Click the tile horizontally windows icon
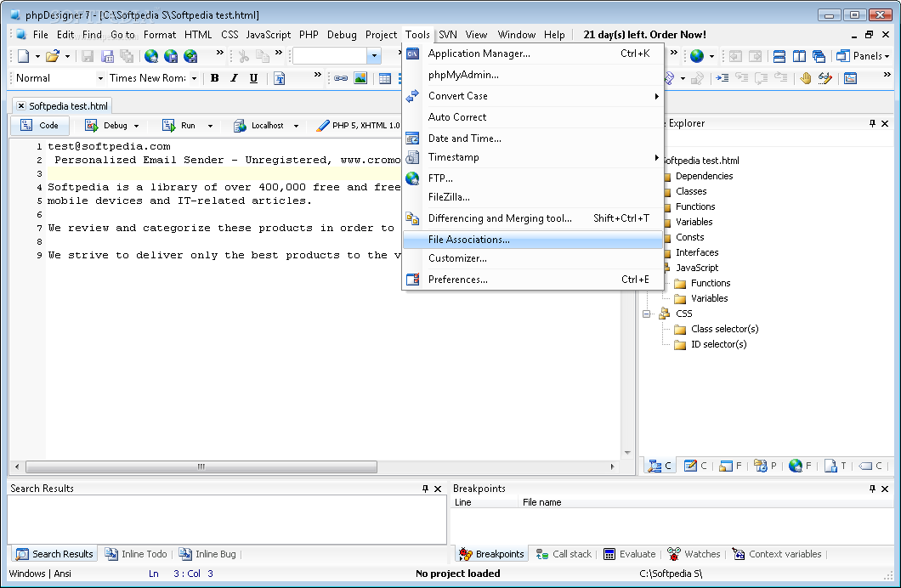The height and width of the screenshot is (588, 901). pos(779,56)
